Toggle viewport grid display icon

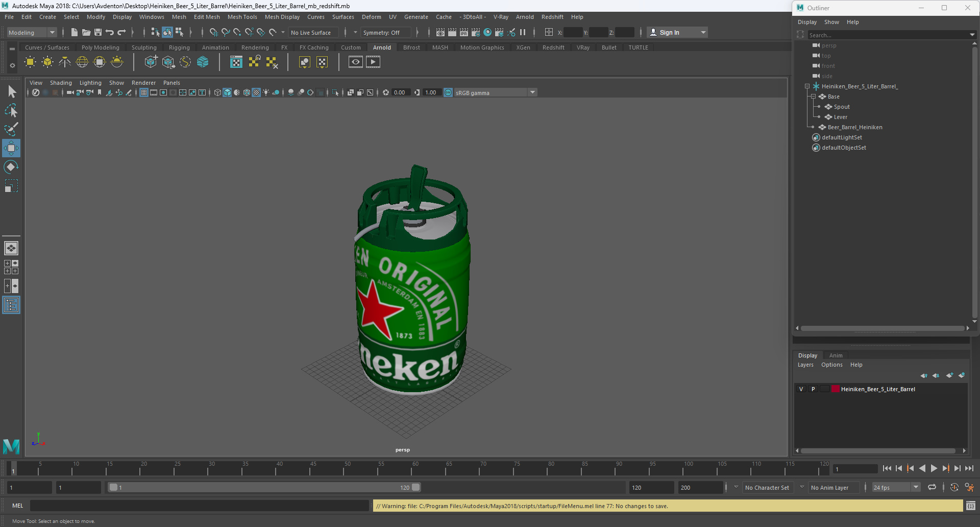pos(144,92)
